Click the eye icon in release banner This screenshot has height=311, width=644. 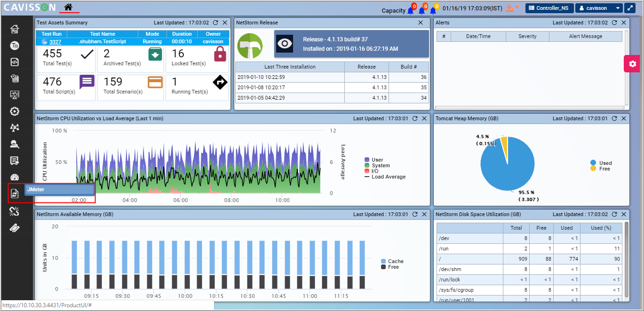(x=285, y=44)
